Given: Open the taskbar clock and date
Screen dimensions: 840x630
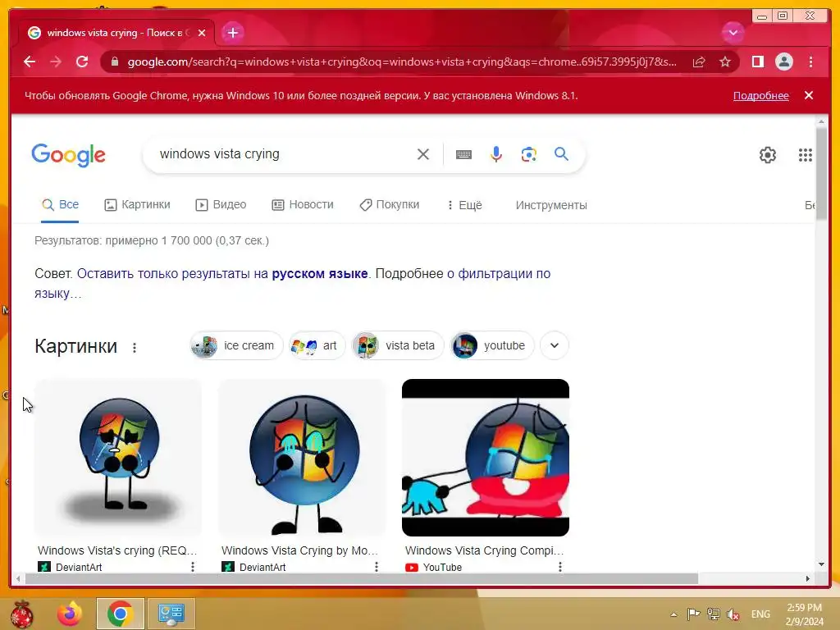Looking at the screenshot, I should (x=804, y=614).
